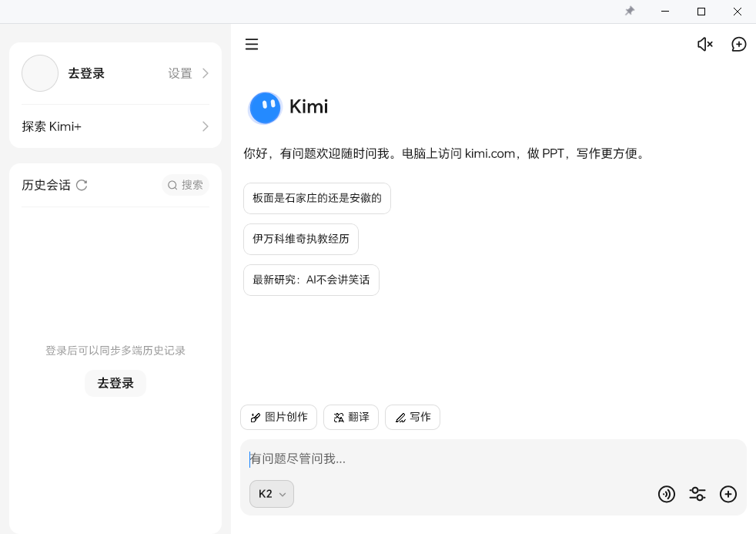The image size is (756, 534).
Task: Click the translate icon in 翻译 button
Action: click(x=339, y=418)
